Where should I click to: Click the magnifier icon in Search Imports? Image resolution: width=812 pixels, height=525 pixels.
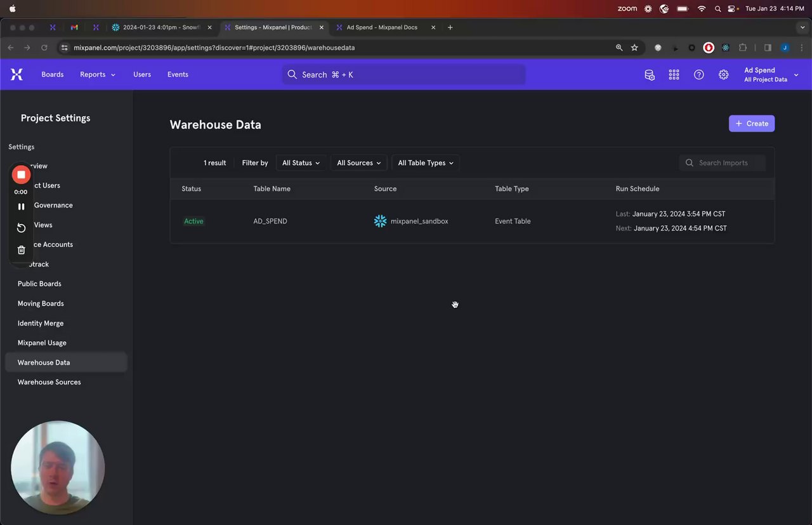tap(690, 163)
